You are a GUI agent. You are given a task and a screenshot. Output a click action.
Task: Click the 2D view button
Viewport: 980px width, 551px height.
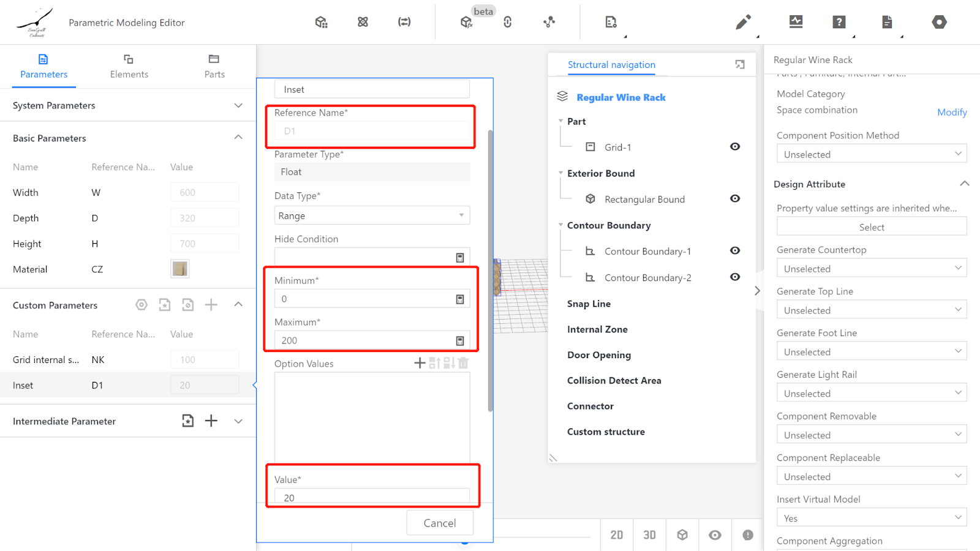pyautogui.click(x=616, y=535)
